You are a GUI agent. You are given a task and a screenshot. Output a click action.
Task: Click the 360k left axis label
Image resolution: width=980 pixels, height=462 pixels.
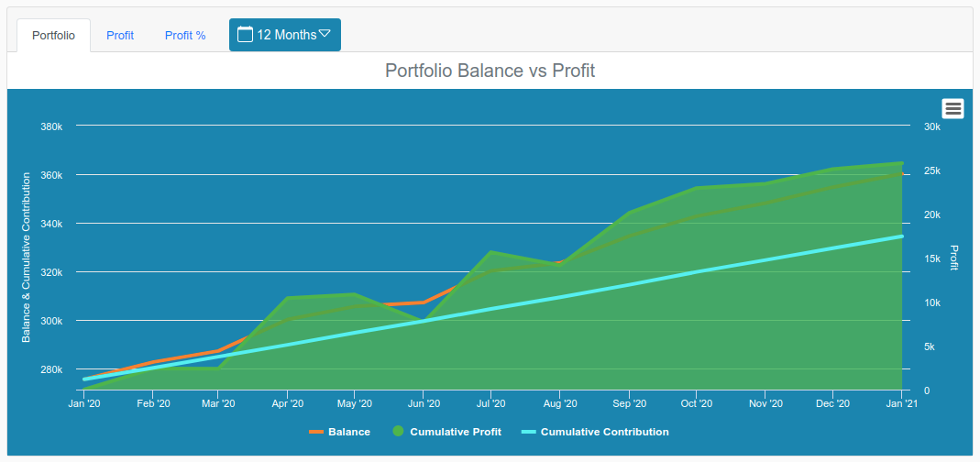point(52,175)
